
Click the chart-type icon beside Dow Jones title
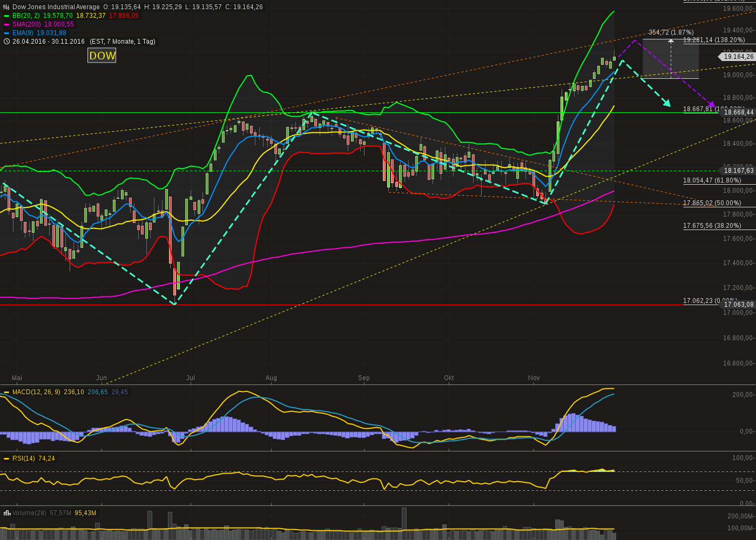(6, 7)
